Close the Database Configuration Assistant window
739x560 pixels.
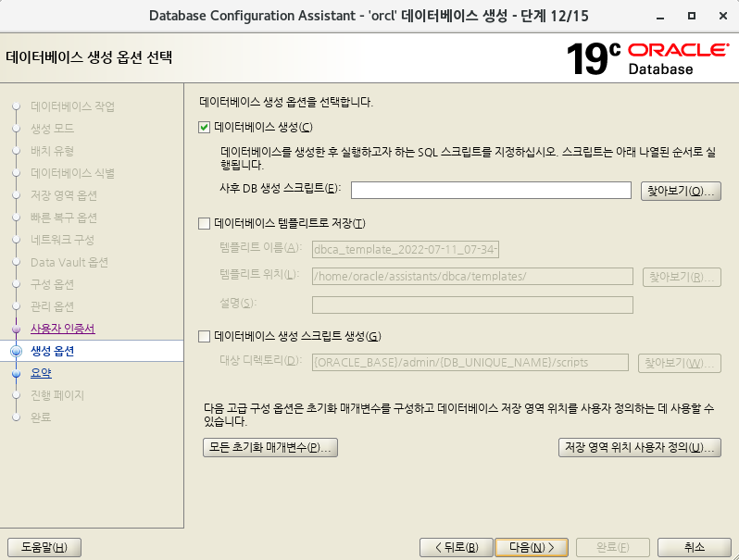(x=723, y=16)
